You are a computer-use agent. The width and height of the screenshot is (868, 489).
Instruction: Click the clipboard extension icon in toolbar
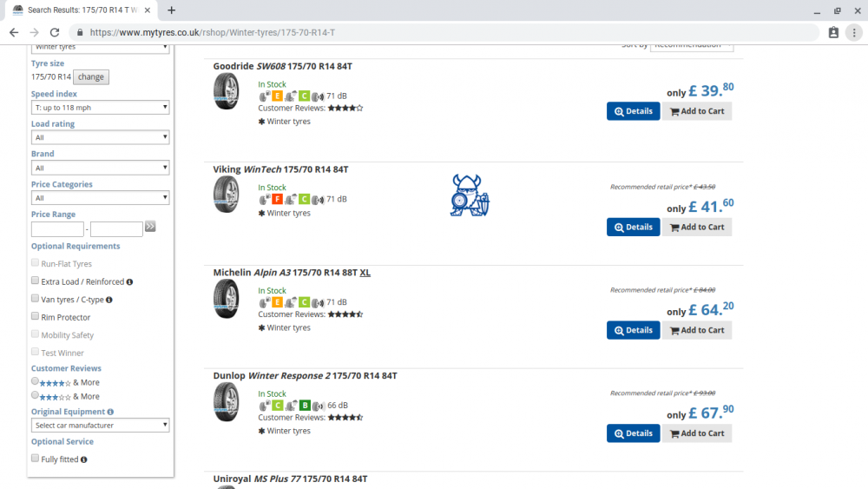tap(833, 33)
